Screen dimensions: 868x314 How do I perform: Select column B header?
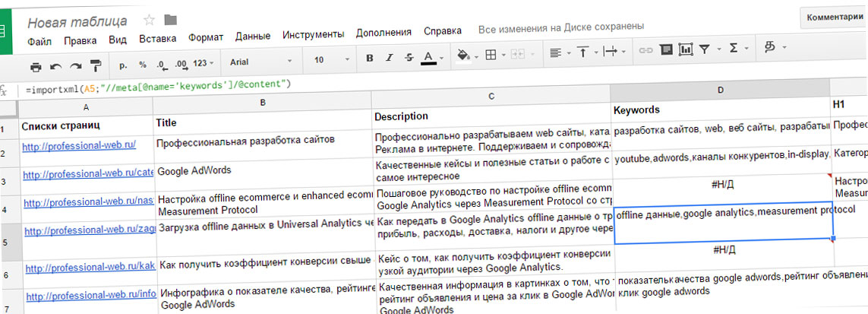point(263,102)
